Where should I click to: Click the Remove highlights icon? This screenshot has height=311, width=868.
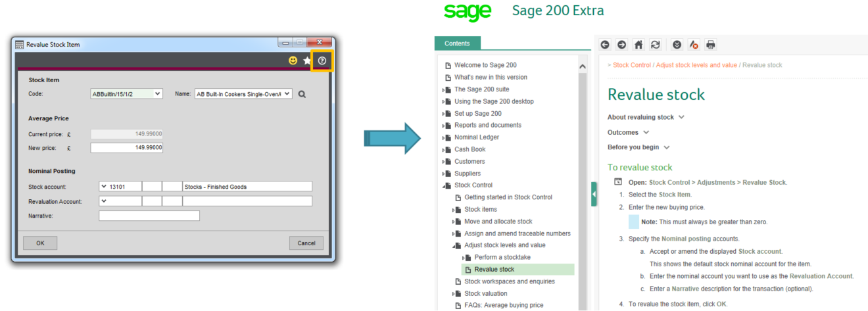pyautogui.click(x=694, y=45)
